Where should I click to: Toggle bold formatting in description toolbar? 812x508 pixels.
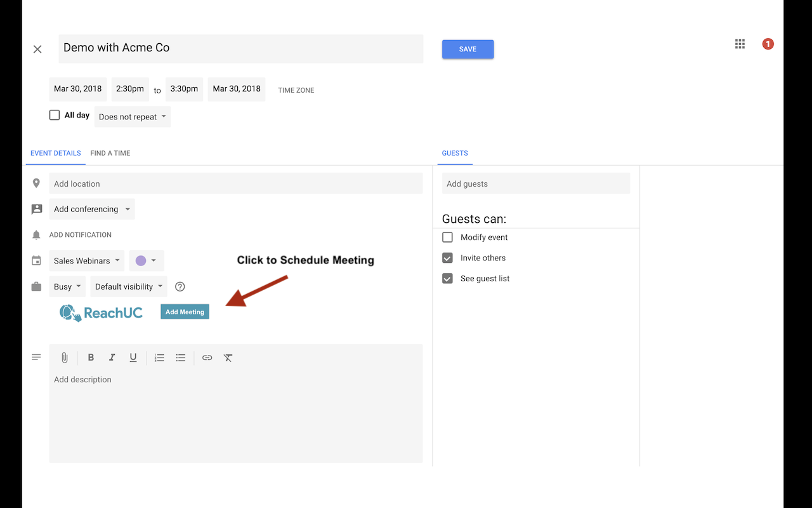tap(91, 358)
